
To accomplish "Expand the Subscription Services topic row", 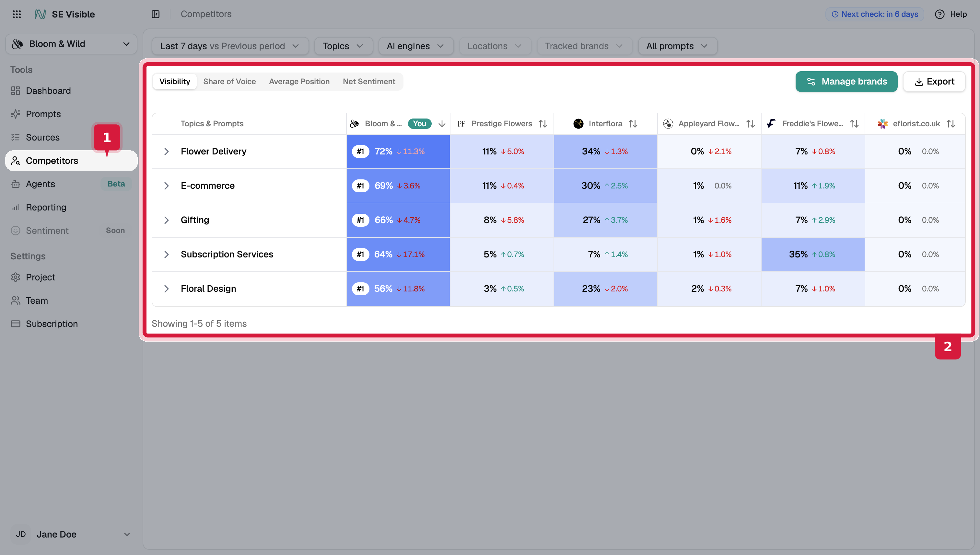I will click(166, 254).
